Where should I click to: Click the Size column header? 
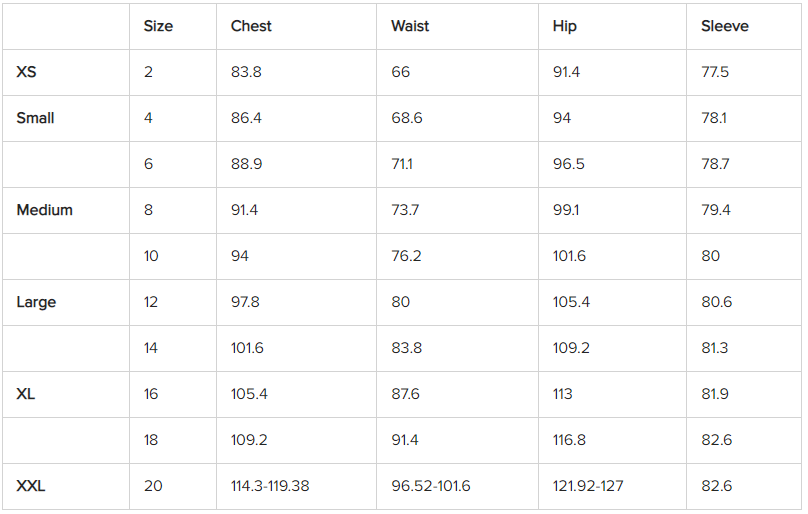pyautogui.click(x=158, y=26)
